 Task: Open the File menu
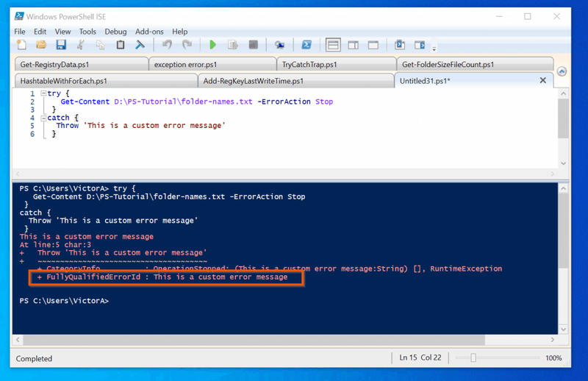click(20, 32)
